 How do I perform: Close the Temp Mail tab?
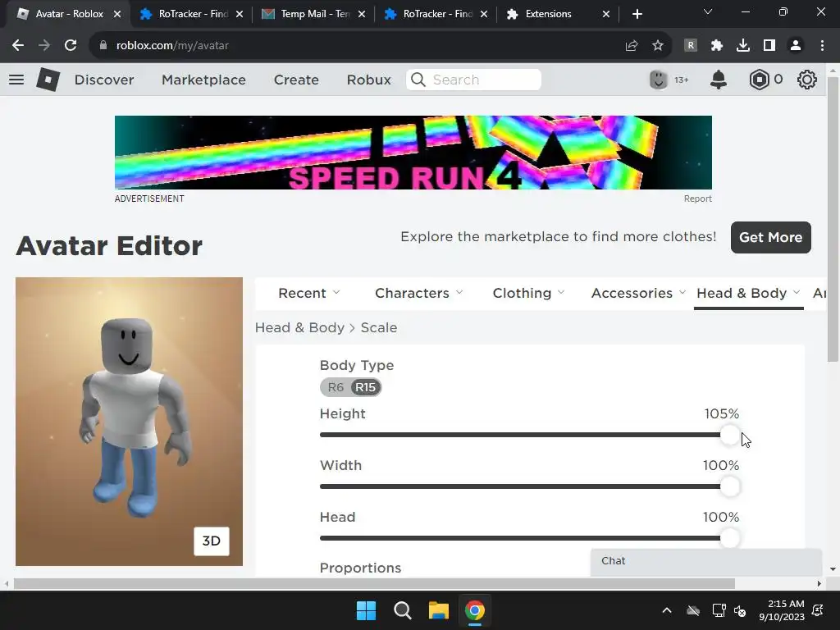(362, 14)
